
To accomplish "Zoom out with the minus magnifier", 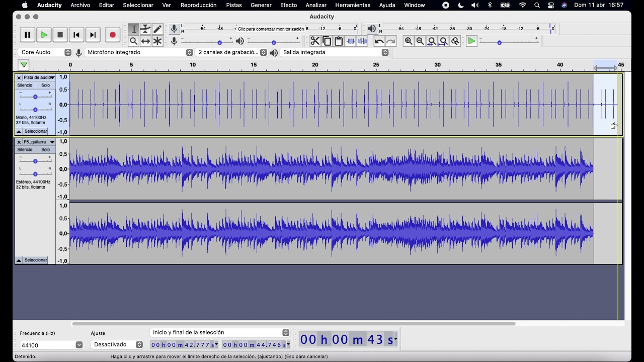I will 420,41.
